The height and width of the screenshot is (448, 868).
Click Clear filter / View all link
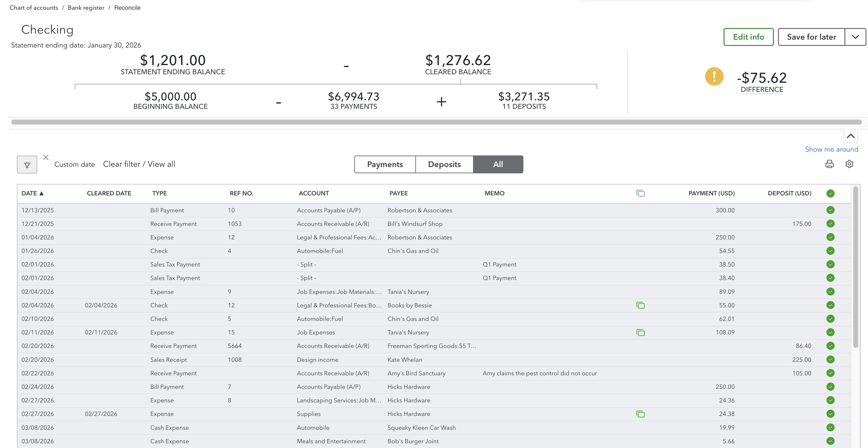tap(139, 164)
